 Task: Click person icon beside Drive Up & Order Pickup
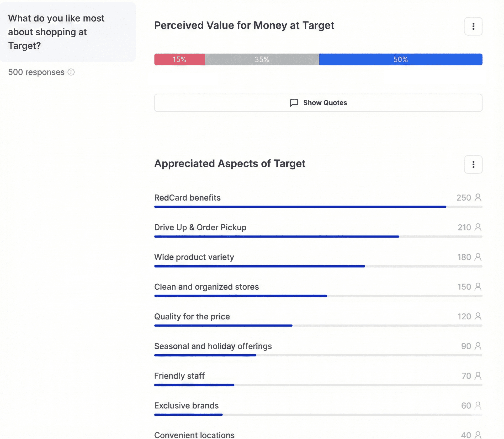pyautogui.click(x=477, y=227)
